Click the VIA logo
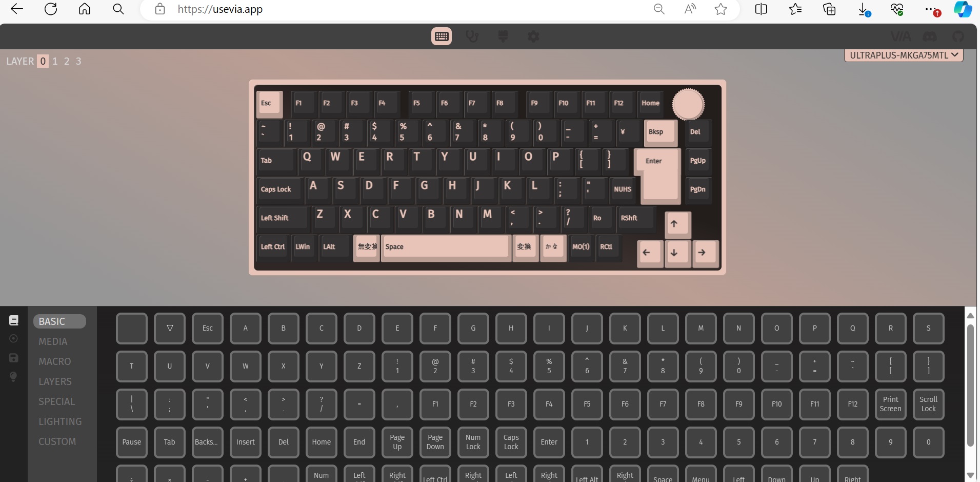 (901, 36)
